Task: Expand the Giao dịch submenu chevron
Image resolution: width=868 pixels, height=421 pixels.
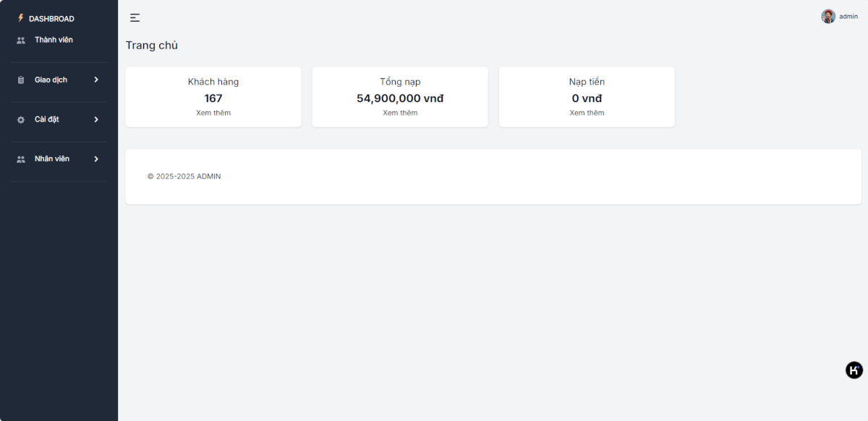Action: point(96,80)
